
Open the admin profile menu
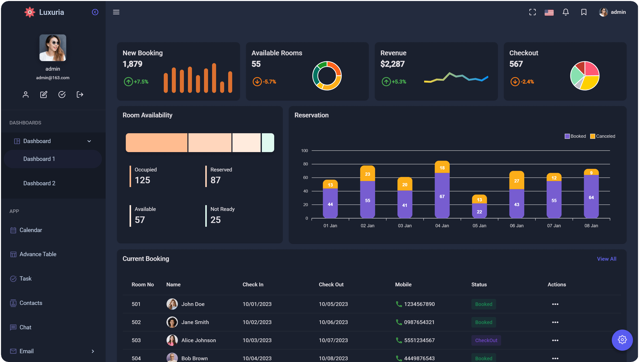612,12
